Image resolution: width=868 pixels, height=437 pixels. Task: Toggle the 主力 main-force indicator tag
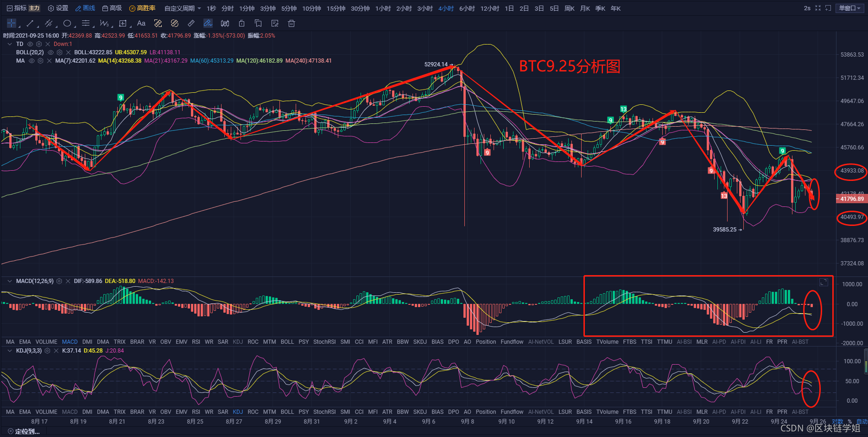pyautogui.click(x=34, y=8)
